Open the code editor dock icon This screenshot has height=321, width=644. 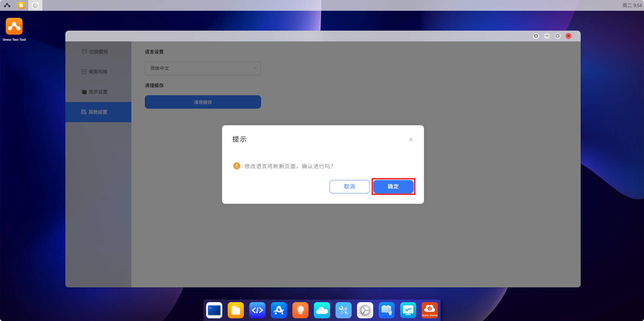click(257, 310)
